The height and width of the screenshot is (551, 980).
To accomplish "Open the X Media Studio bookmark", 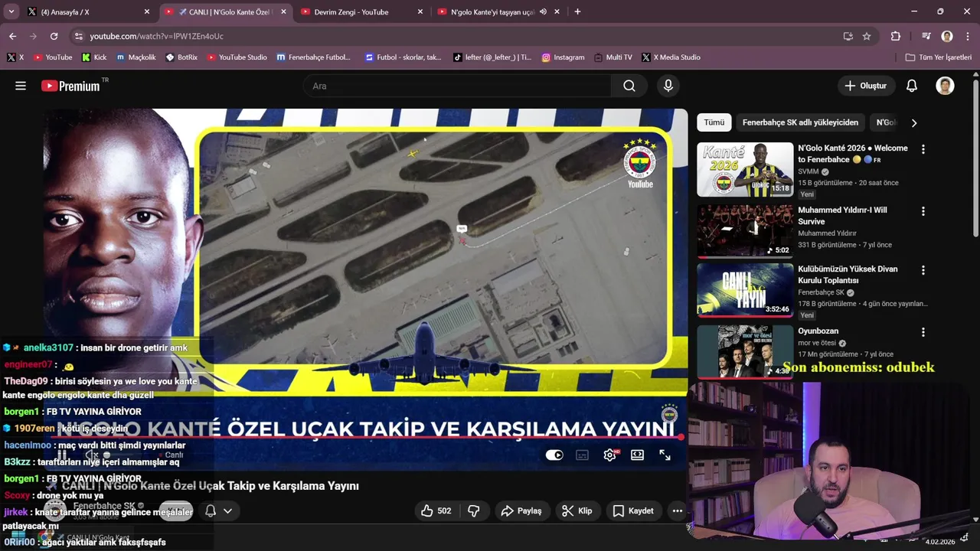I will [x=671, y=57].
